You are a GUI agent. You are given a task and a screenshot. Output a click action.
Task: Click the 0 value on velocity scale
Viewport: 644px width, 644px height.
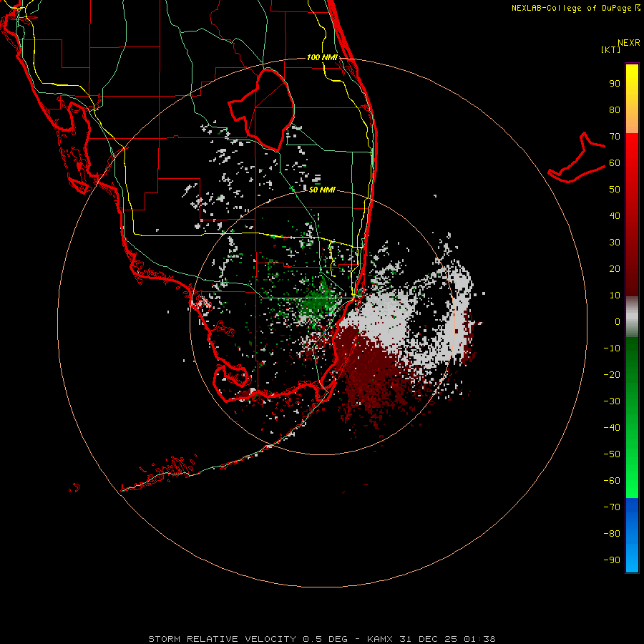pos(618,321)
